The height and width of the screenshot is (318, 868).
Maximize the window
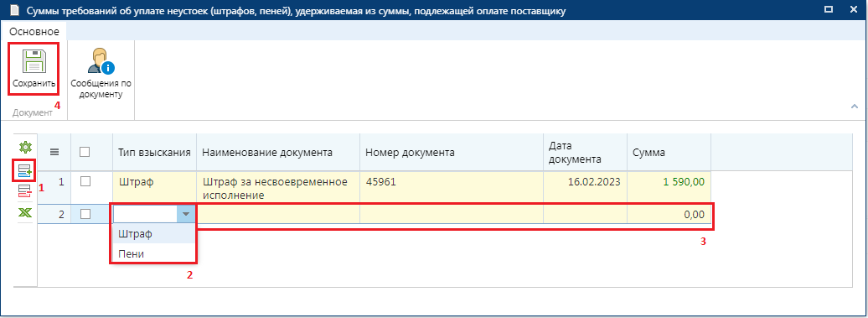tap(829, 9)
